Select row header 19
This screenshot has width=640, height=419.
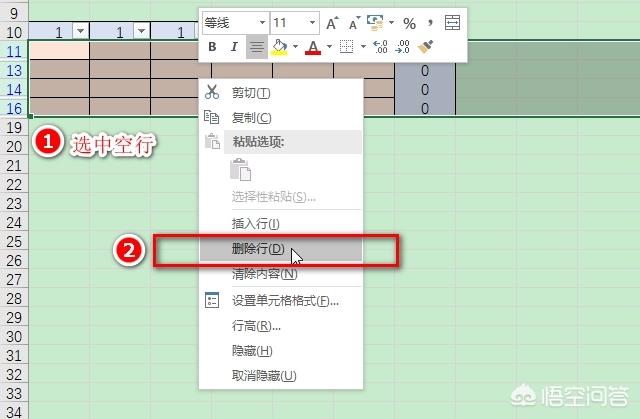[14, 127]
